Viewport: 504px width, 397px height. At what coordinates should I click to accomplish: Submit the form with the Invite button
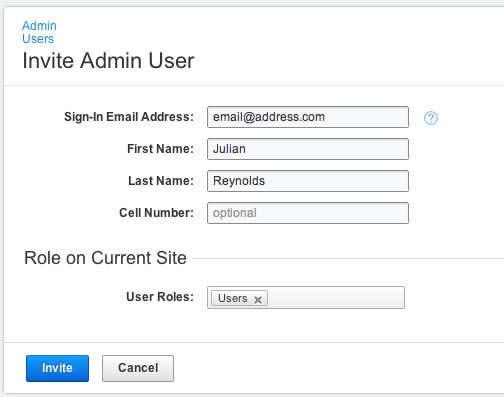[x=57, y=368]
